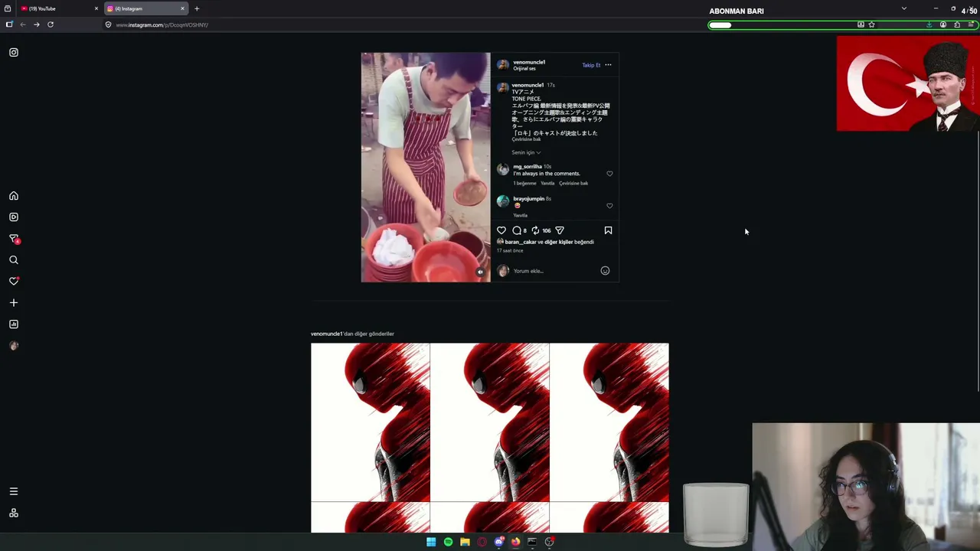Open Firefox from the taskbar
This screenshot has height=551, width=980.
pyautogui.click(x=515, y=542)
